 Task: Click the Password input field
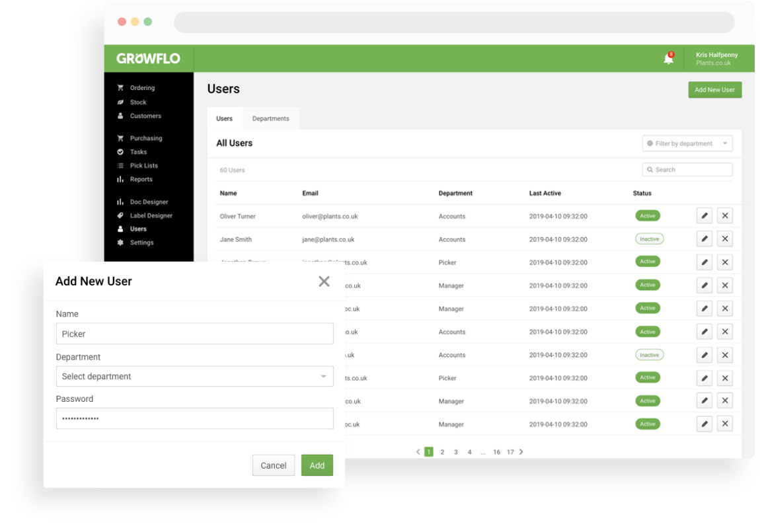(x=194, y=418)
